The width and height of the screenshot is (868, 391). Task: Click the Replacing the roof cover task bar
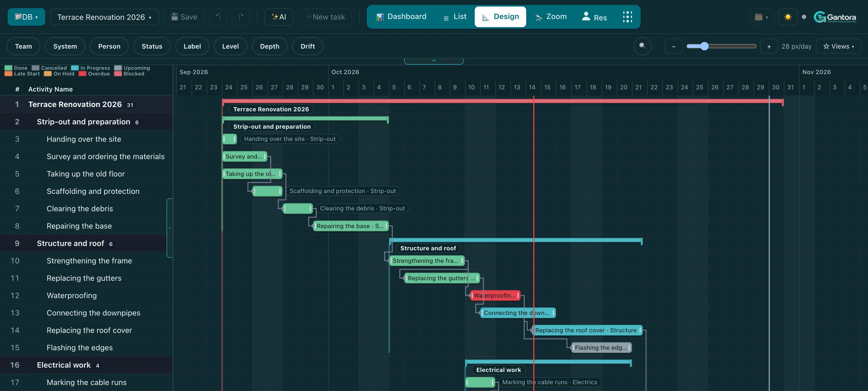pos(587,330)
